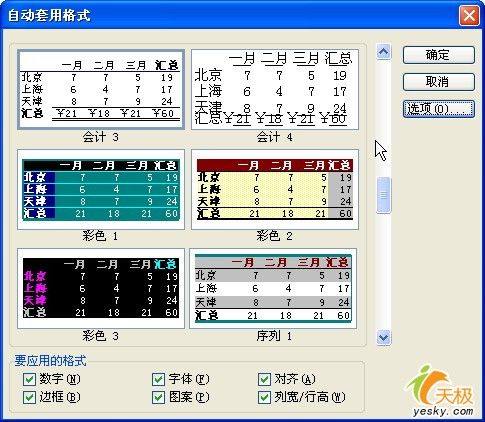485x422 pixels.
Task: Click the scrollbar down arrow
Action: coord(384,337)
